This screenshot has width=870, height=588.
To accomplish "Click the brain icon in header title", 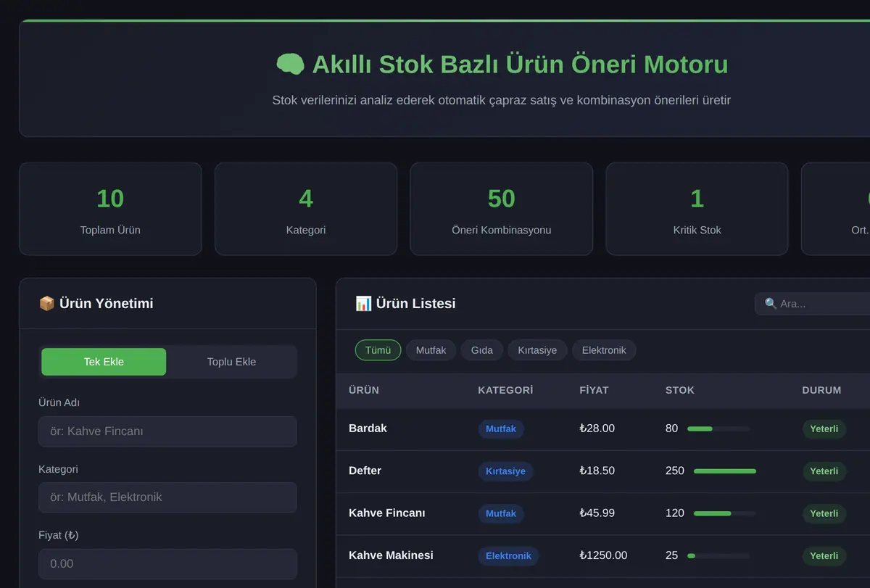I will coord(290,65).
